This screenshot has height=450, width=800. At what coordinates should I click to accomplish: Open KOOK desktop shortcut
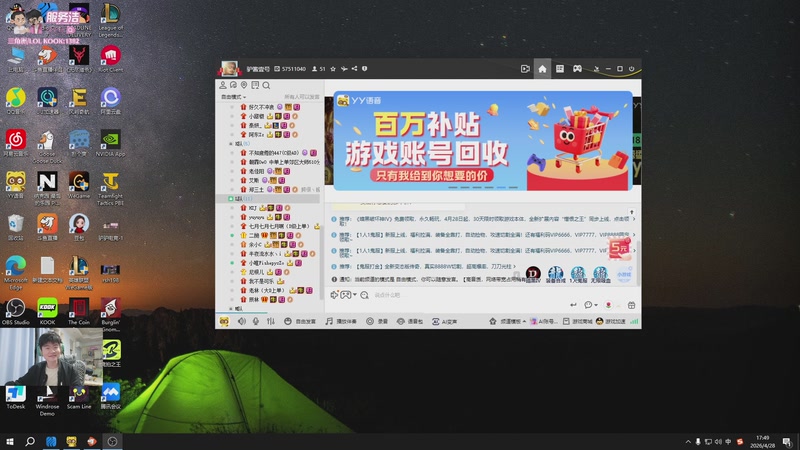point(47,311)
